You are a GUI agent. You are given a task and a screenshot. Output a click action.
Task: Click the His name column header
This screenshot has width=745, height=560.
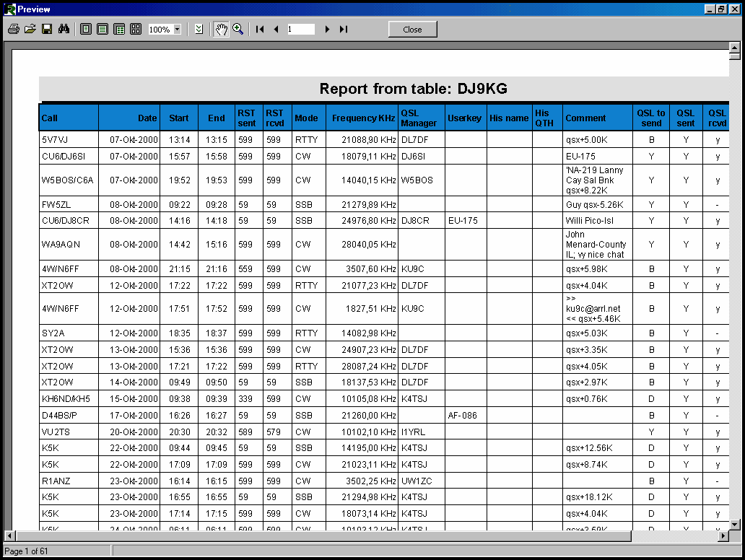click(x=509, y=118)
